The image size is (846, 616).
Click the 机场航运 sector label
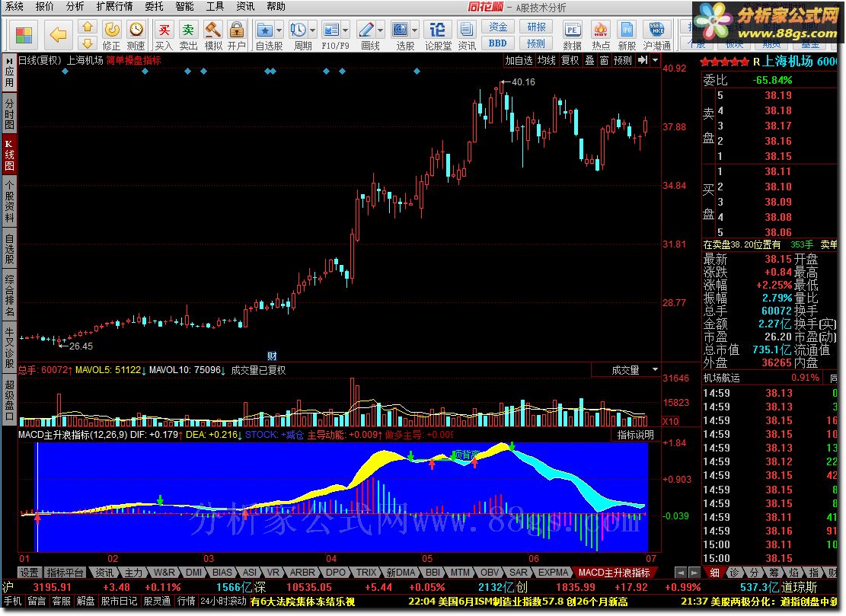(721, 378)
